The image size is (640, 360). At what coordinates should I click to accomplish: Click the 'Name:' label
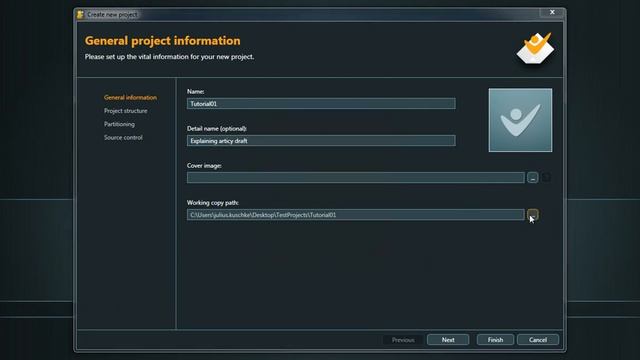coord(196,91)
